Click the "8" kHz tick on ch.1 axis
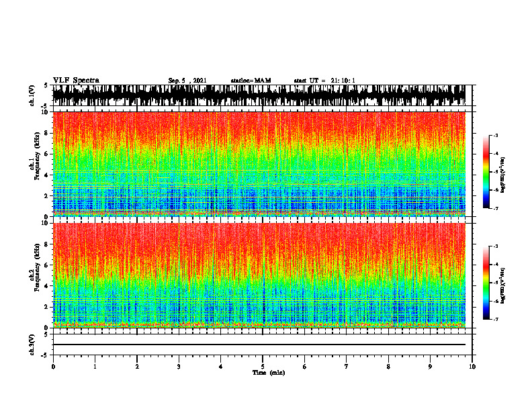 46,133
